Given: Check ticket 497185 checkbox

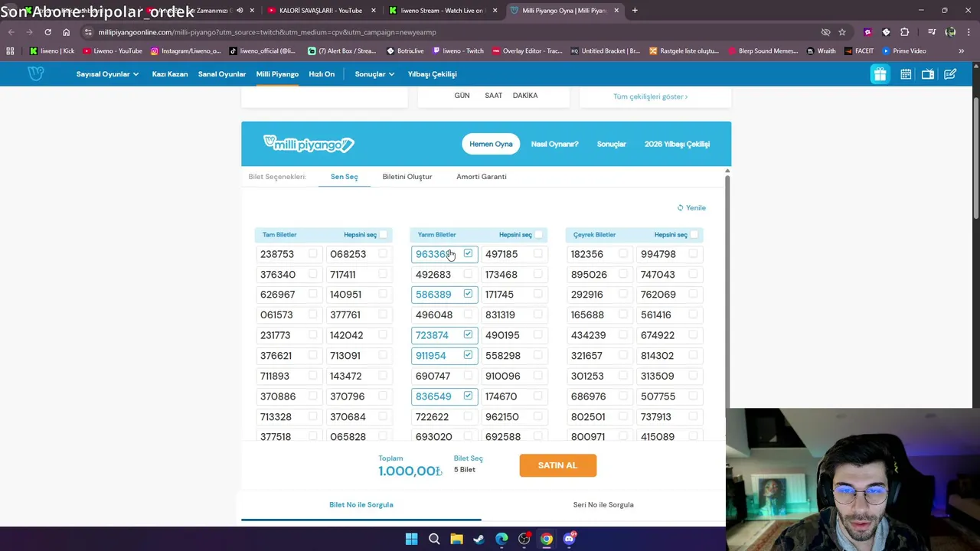Looking at the screenshot, I should point(537,253).
